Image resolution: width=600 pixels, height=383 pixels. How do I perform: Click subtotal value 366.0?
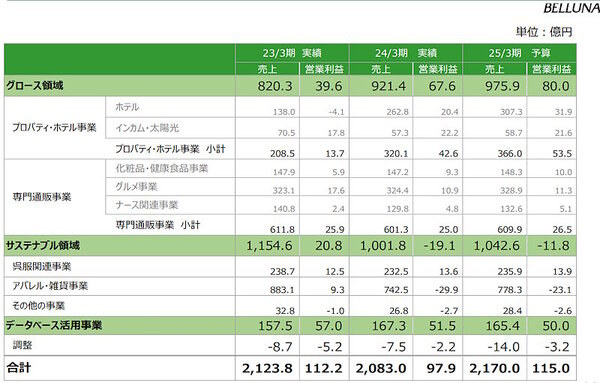tap(510, 153)
